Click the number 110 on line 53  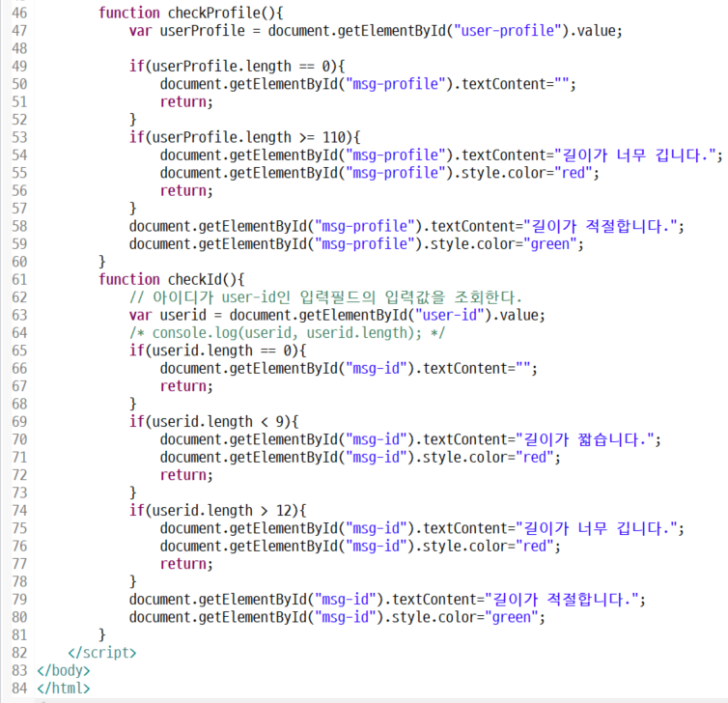click(x=334, y=137)
